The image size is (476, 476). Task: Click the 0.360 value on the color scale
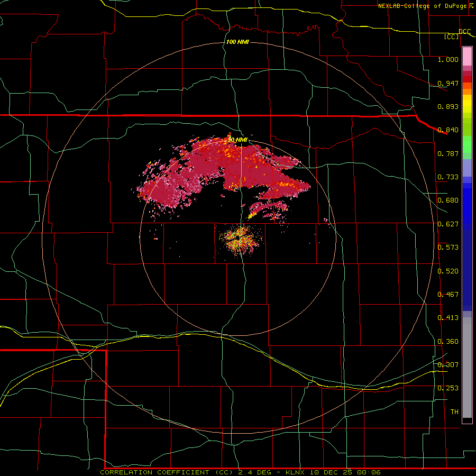[448, 342]
